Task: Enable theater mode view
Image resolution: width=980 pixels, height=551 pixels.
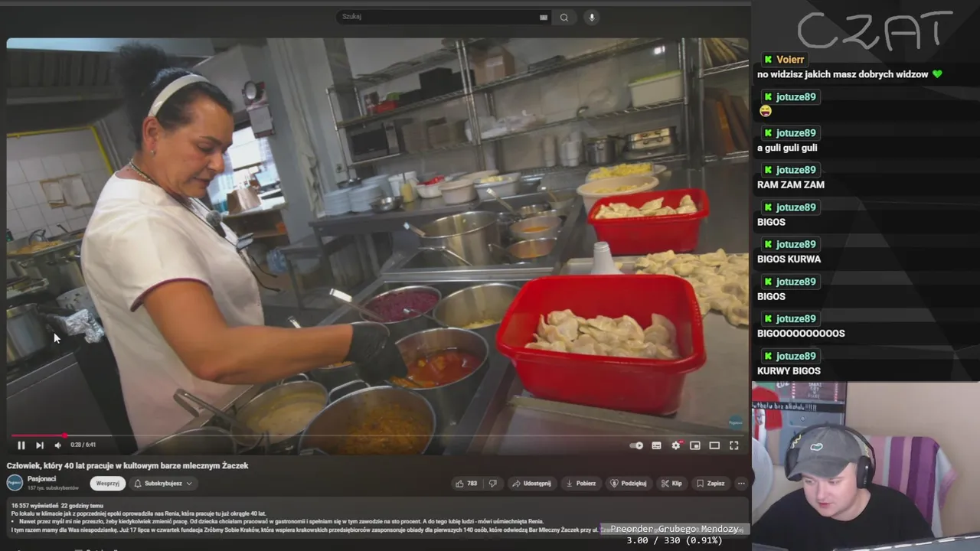Action: (x=714, y=445)
